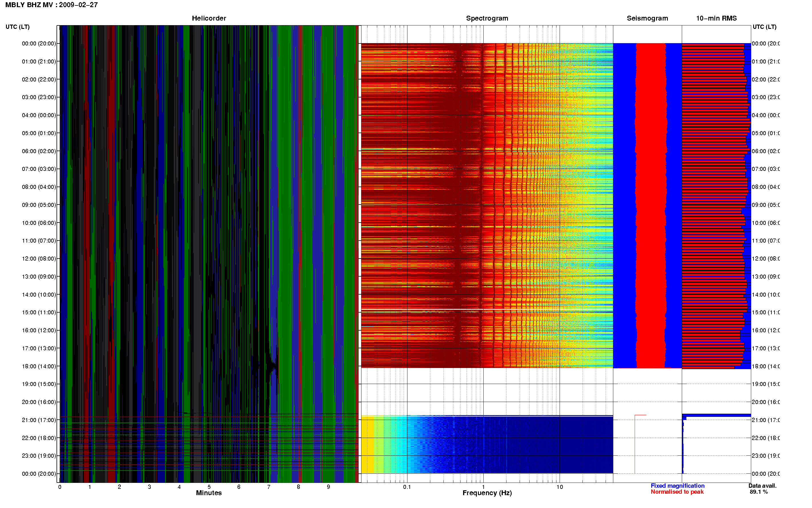This screenshot has height=508, width=812.
Task: Select the left time label '07:00 (03:00)'
Action: [x=39, y=169]
